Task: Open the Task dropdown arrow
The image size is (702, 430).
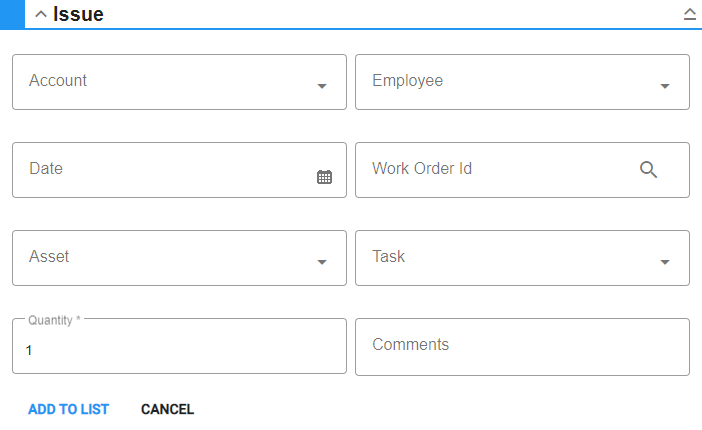Action: 665,263
